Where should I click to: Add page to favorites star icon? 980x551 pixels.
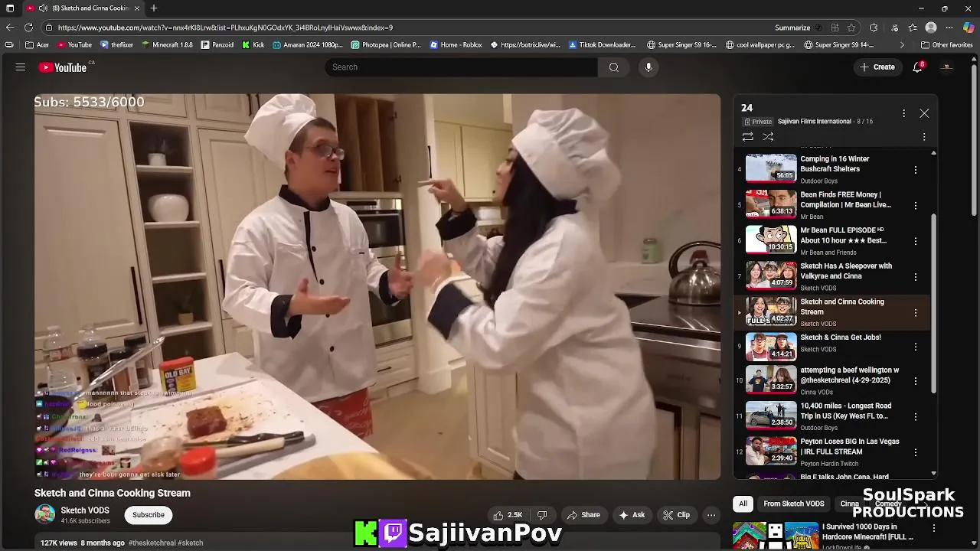tap(851, 28)
